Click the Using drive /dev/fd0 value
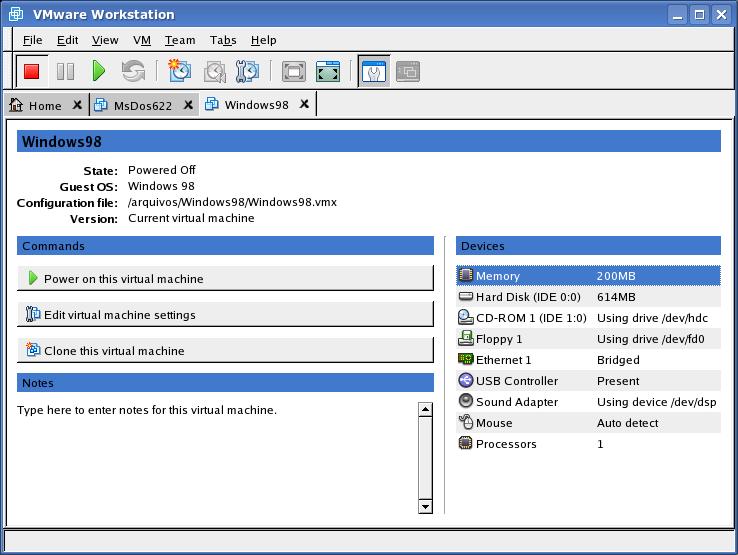The width and height of the screenshot is (738, 555). [650, 339]
